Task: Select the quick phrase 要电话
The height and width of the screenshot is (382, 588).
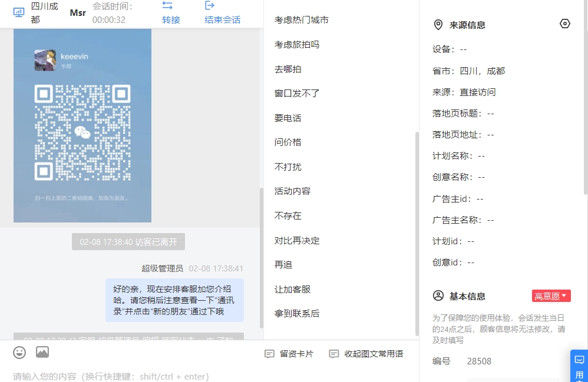Action: 288,118
